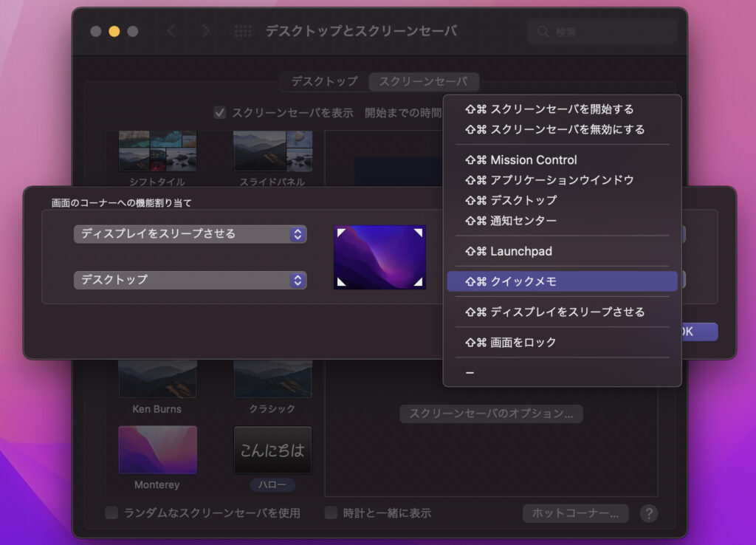This screenshot has height=545, width=756.
Task: Click the magnifier search icon
Action: (x=543, y=32)
